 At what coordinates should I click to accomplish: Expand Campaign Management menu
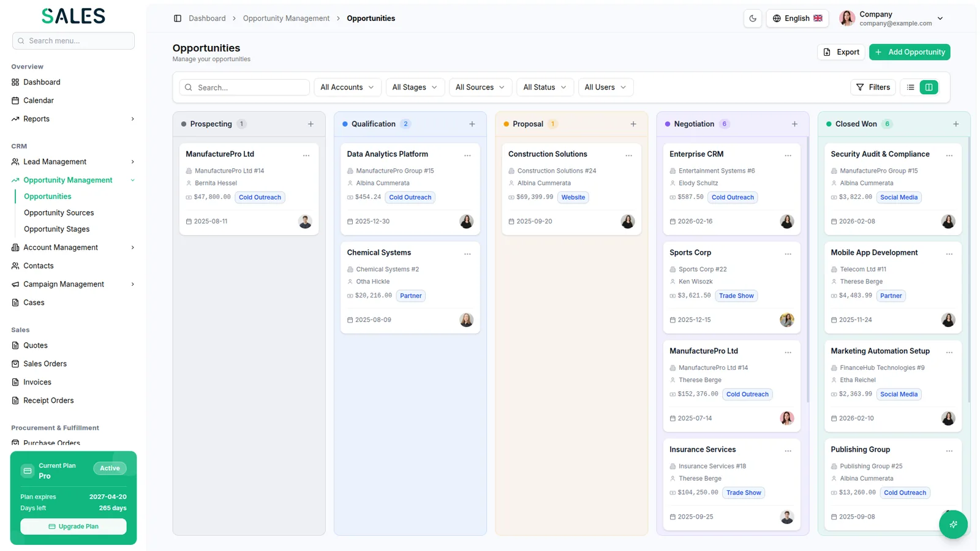pos(73,284)
